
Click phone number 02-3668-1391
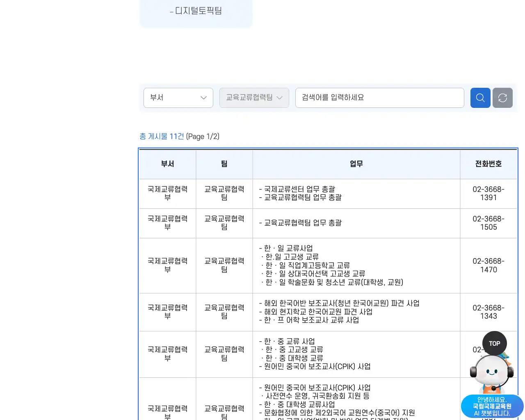pos(488,194)
